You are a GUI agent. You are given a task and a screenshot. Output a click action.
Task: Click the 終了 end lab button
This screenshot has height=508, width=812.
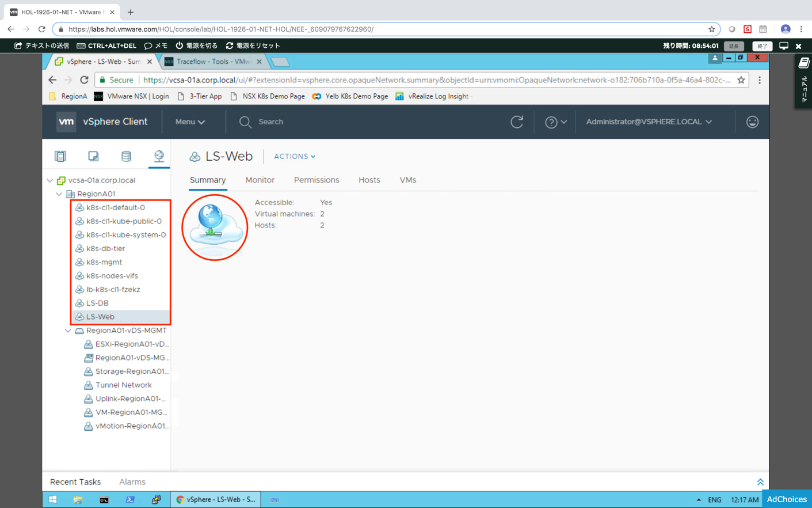click(762, 46)
